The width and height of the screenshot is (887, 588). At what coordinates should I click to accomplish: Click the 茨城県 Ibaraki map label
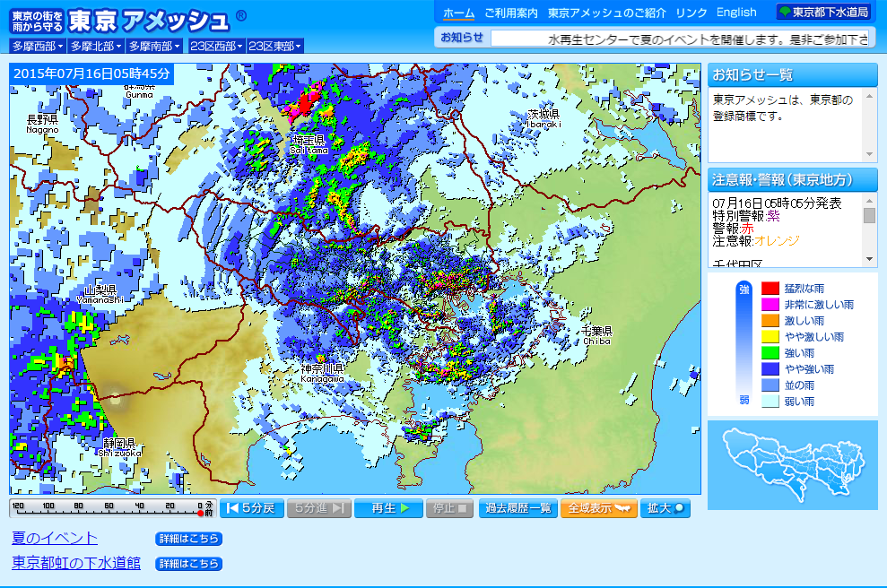click(544, 118)
